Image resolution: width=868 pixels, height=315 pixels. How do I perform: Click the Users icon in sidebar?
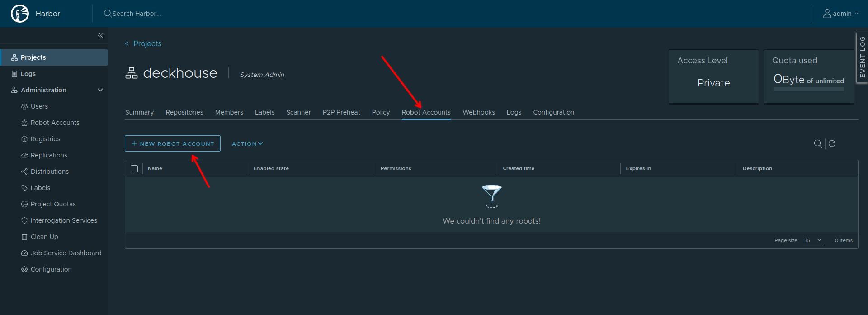pos(24,106)
